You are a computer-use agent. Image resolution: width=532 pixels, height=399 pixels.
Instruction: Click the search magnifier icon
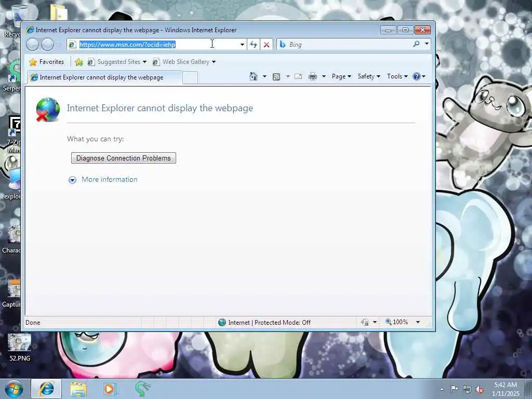(x=416, y=44)
